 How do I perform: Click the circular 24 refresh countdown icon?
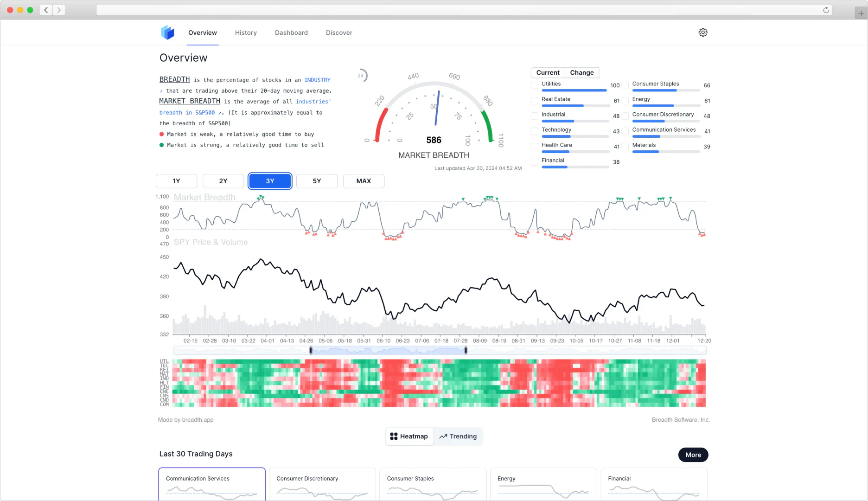click(361, 76)
